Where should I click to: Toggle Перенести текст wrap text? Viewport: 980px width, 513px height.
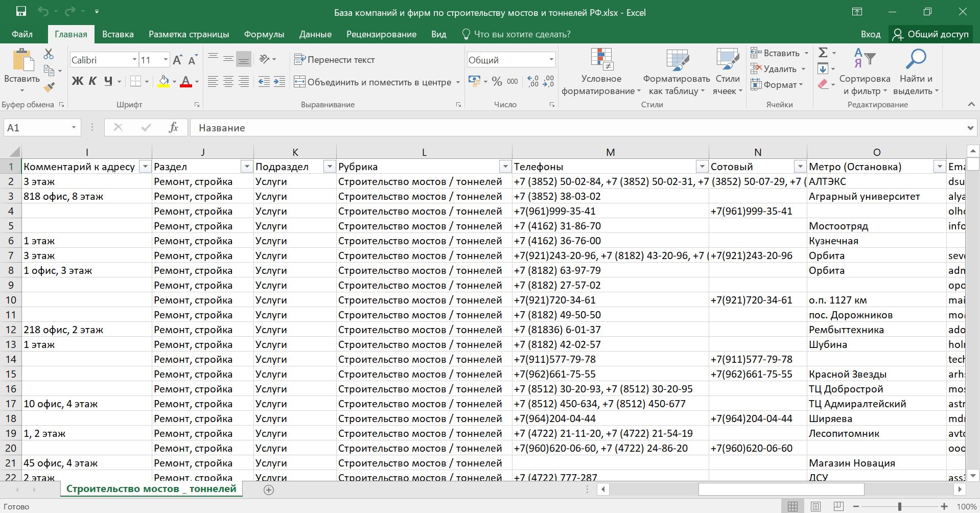point(335,60)
